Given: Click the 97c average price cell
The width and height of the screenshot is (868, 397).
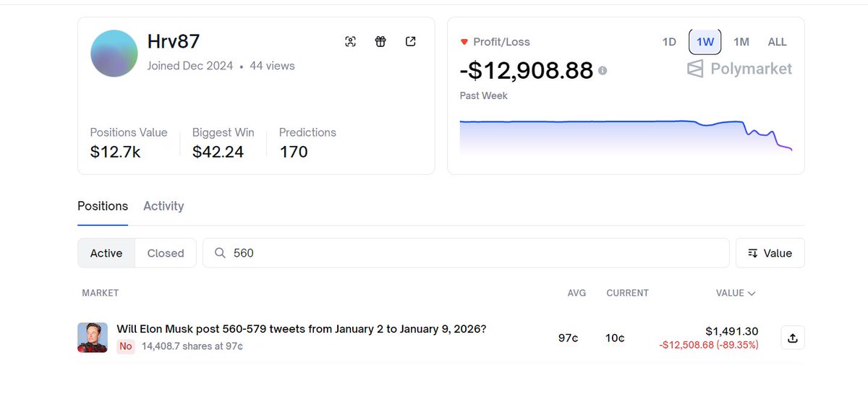Looking at the screenshot, I should tap(568, 338).
